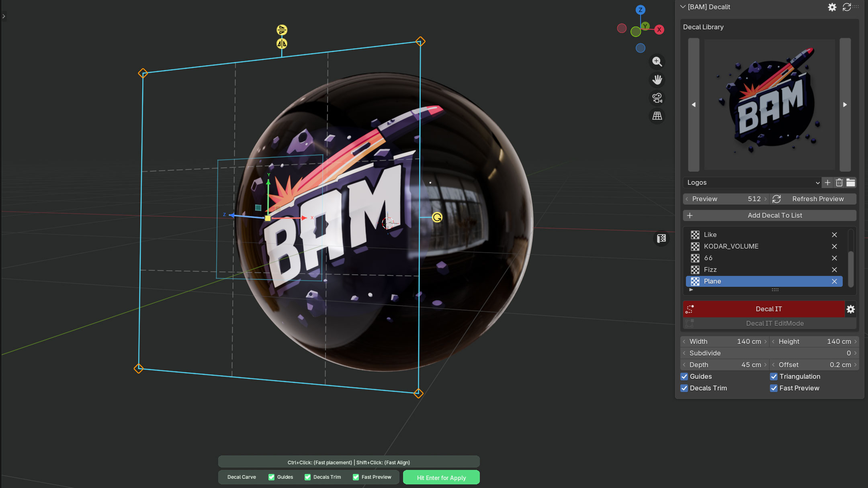This screenshot has width=868, height=488.
Task: Click the yellow mirror horizontal handle icon
Action: click(x=282, y=44)
